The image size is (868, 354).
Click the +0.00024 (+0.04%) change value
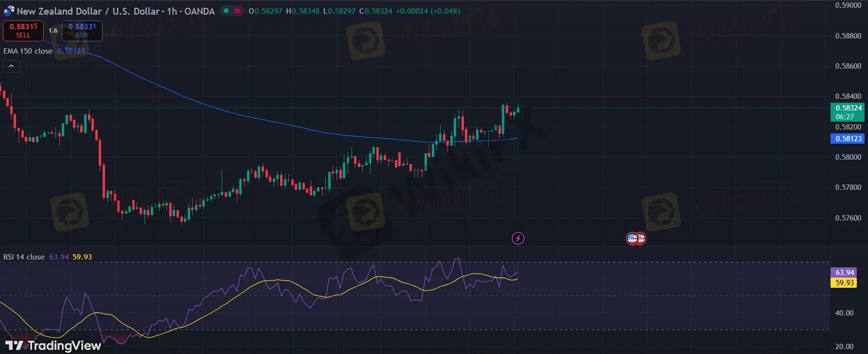tap(428, 11)
